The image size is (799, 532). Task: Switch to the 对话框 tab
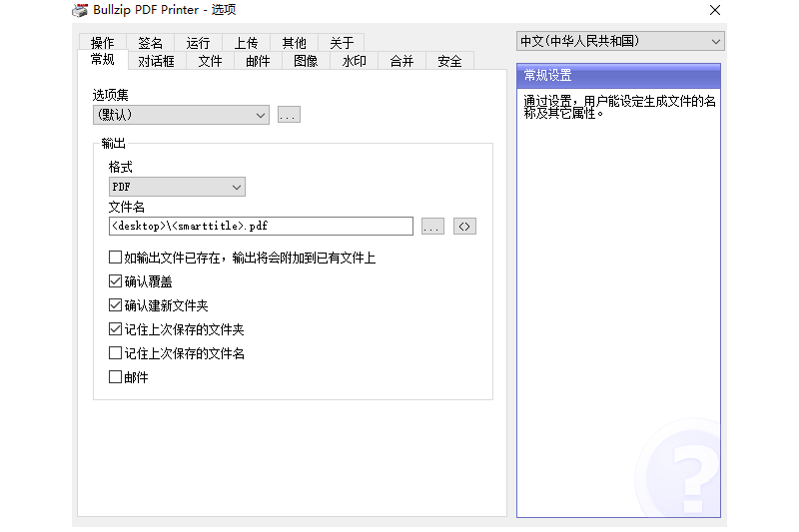(x=157, y=61)
